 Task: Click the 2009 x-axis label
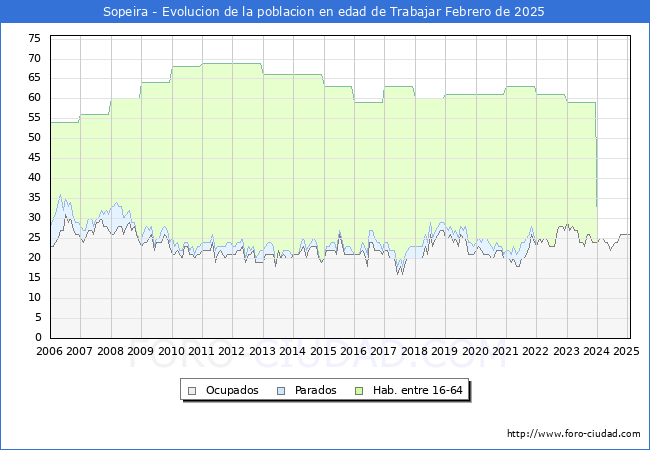[141, 351]
